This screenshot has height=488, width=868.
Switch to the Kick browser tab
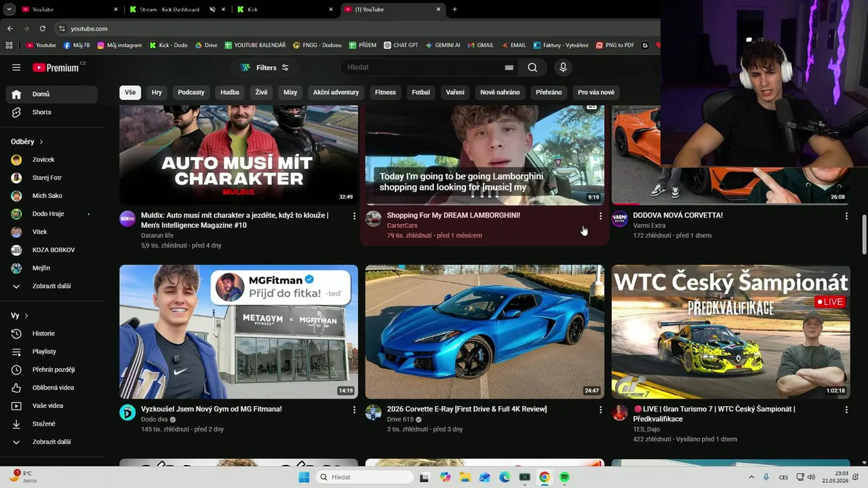tap(285, 9)
